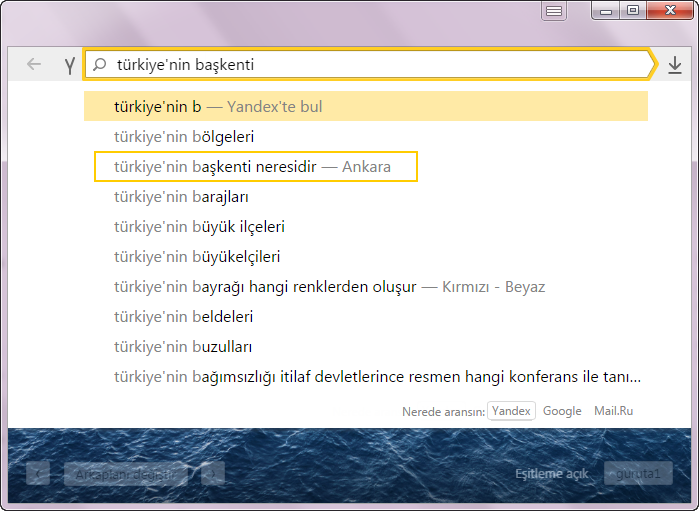Select the suggestion "türkiye'nin bölgeleri"
The image size is (699, 511).
[x=366, y=136]
